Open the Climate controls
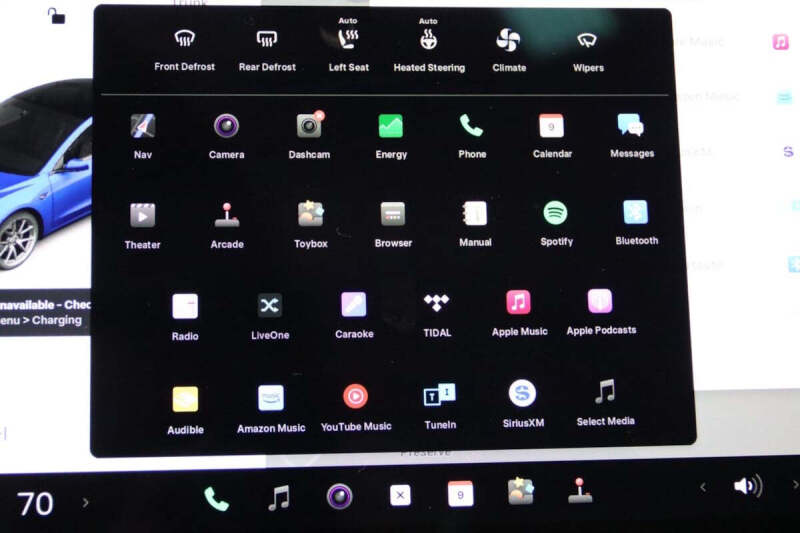 [509, 50]
